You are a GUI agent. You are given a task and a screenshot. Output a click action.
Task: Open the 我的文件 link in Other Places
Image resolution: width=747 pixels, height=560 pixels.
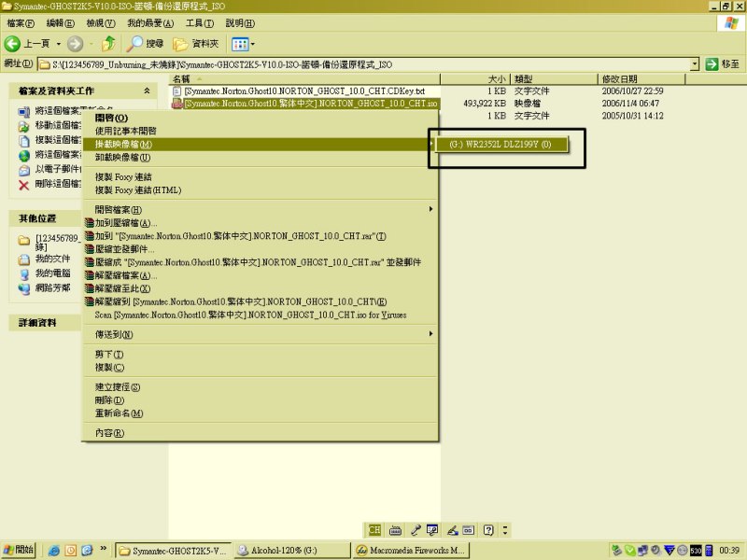click(x=52, y=259)
